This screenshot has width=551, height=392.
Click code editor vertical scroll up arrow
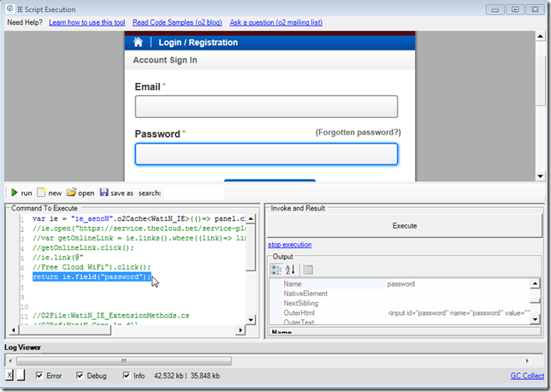pyautogui.click(x=251, y=218)
